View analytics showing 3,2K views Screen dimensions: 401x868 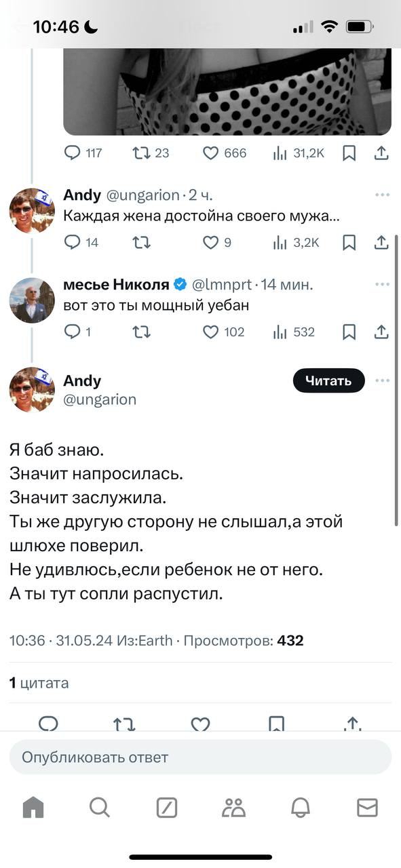click(296, 242)
